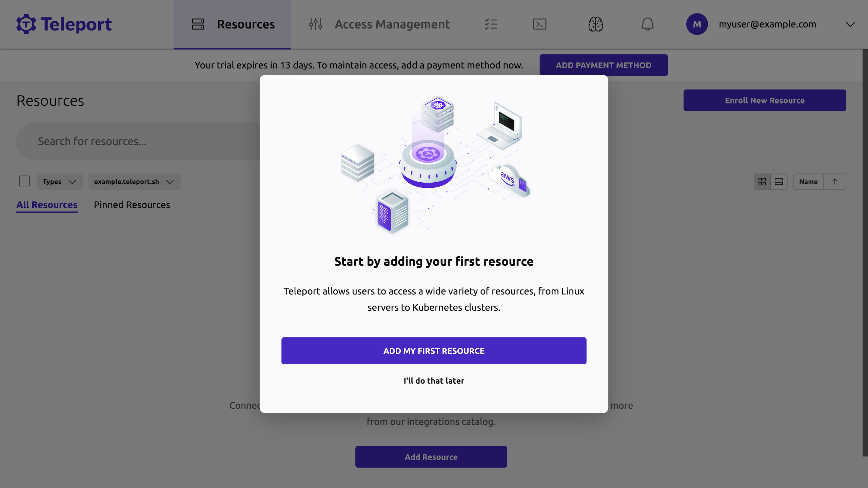Open the task list checklist icon
Viewport: 868px width, 488px height.
click(x=491, y=24)
